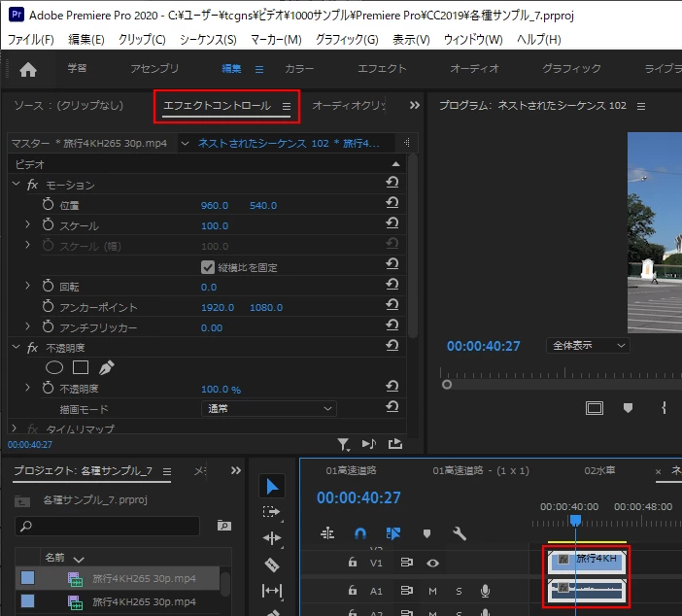Collapse the モーション effect group
The width and height of the screenshot is (682, 616).
tap(17, 184)
